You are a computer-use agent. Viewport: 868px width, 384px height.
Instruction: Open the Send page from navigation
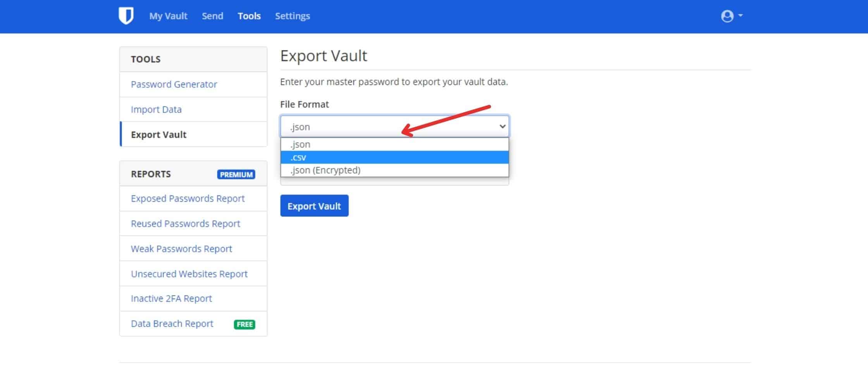click(212, 16)
